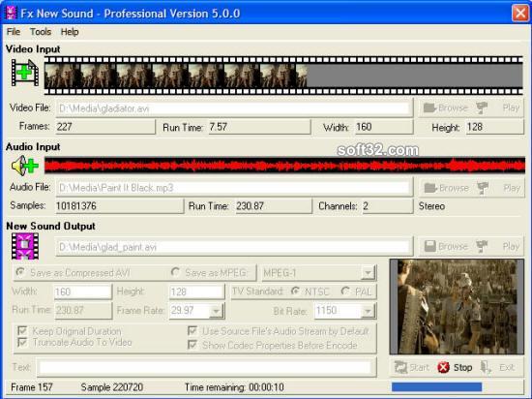The image size is (532, 399).
Task: Click Browse for Video File
Action: (x=453, y=107)
